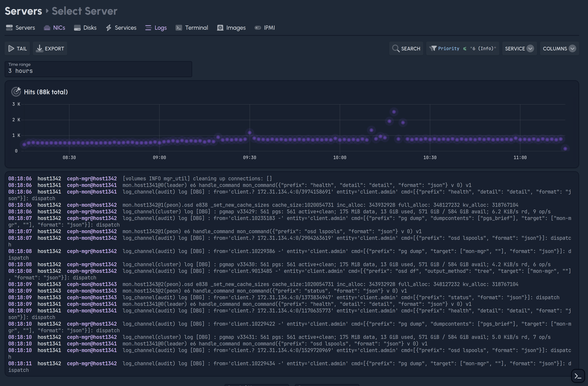This screenshot has width=588, height=386.
Task: Click the 'cleaning up connections: []' log line
Action: point(290,178)
